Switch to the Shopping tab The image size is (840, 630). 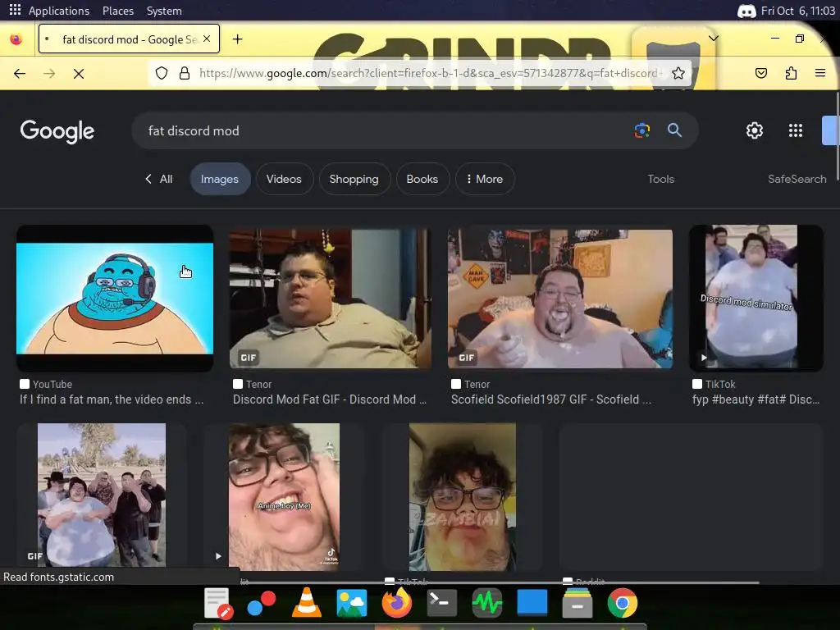click(x=354, y=179)
